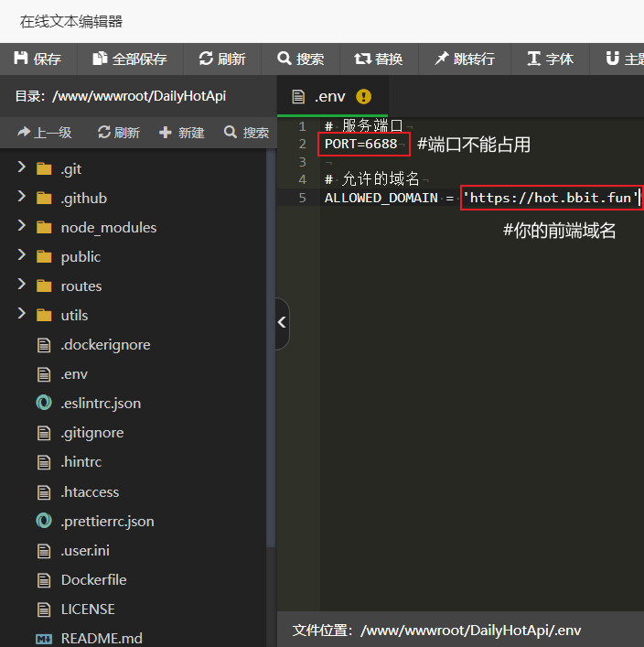Expand the public folder chevron

[21, 255]
